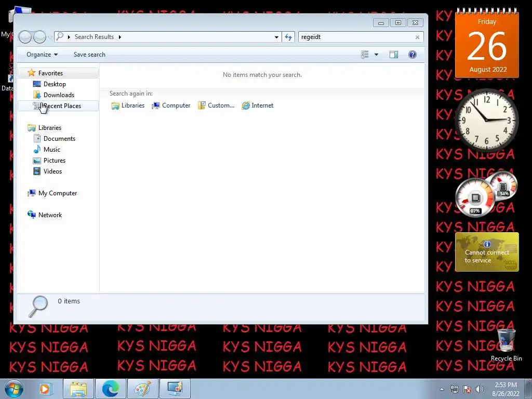Viewport: 532px width, 399px height.
Task: Click the search box containing regeidt
Action: point(356,37)
